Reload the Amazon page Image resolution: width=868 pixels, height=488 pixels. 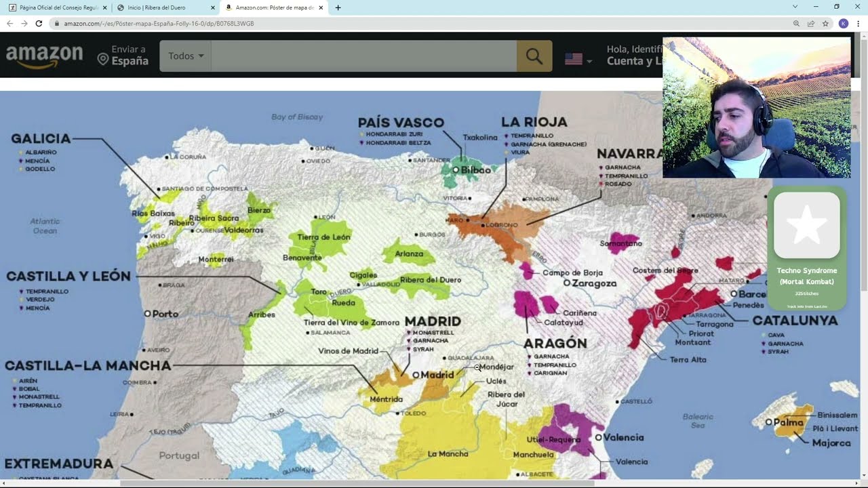pos(39,23)
